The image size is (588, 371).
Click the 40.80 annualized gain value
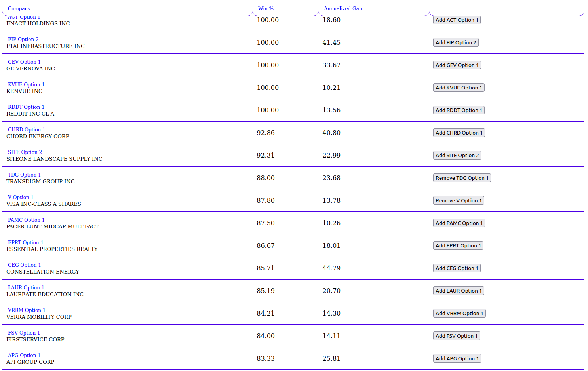331,133
